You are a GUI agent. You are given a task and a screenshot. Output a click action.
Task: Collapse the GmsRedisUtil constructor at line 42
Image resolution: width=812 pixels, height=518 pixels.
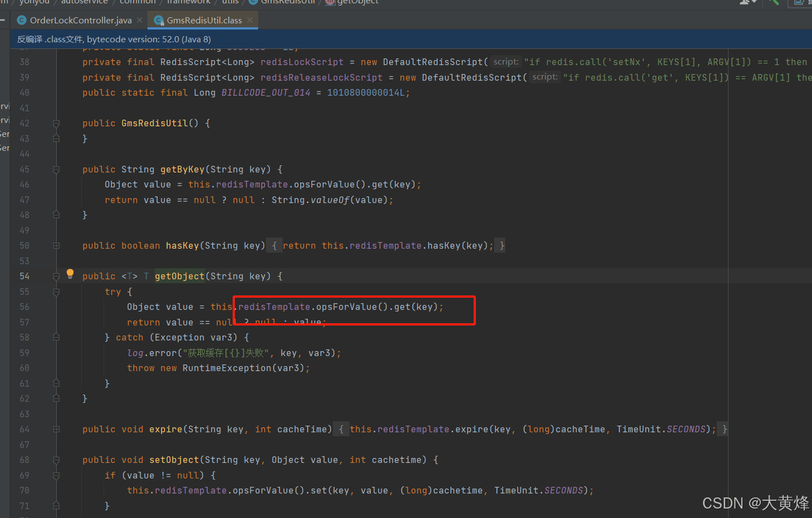(x=56, y=123)
